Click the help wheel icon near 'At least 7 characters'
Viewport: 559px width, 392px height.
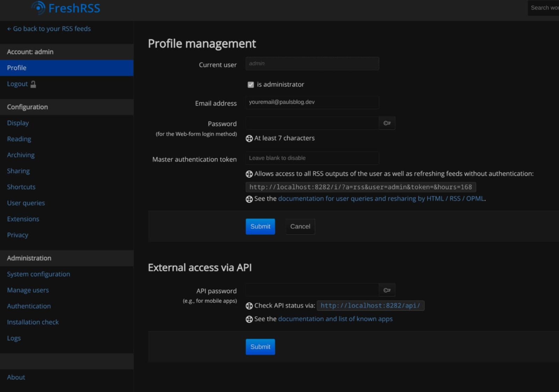pos(249,138)
